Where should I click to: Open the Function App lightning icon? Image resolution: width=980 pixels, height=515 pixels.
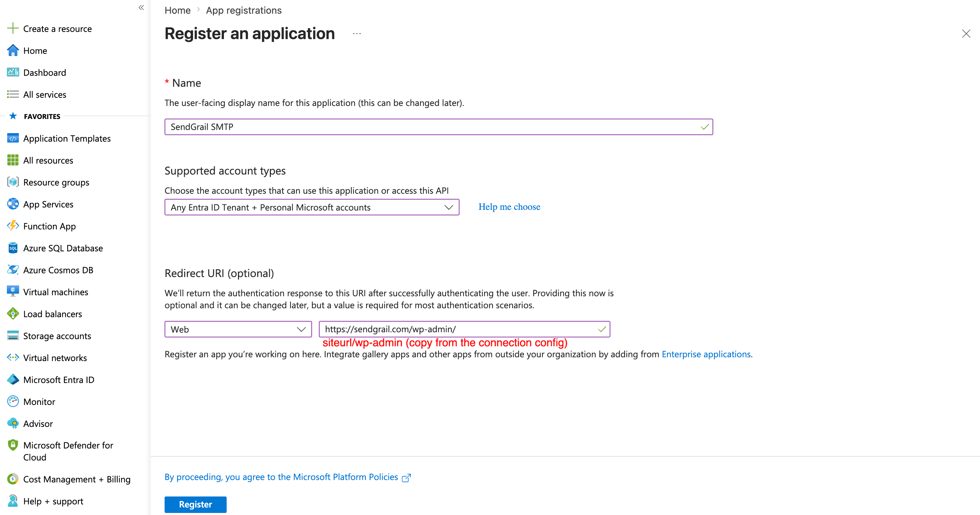(x=13, y=226)
